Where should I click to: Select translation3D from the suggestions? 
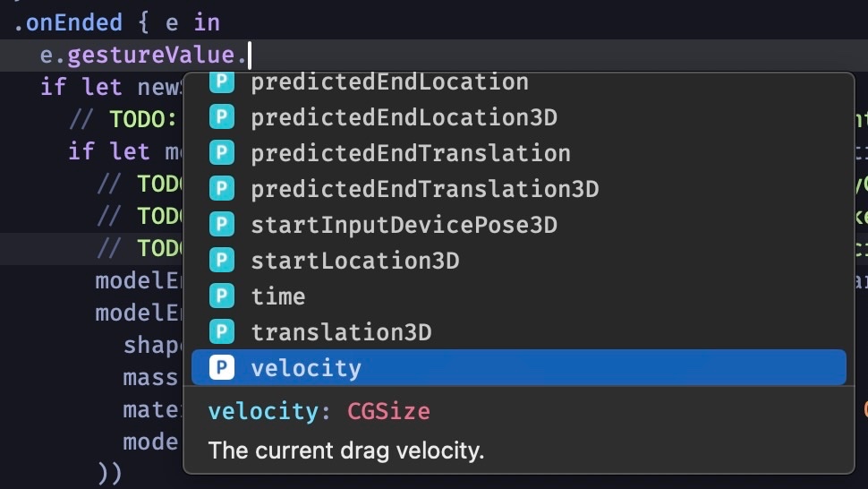pos(519,332)
